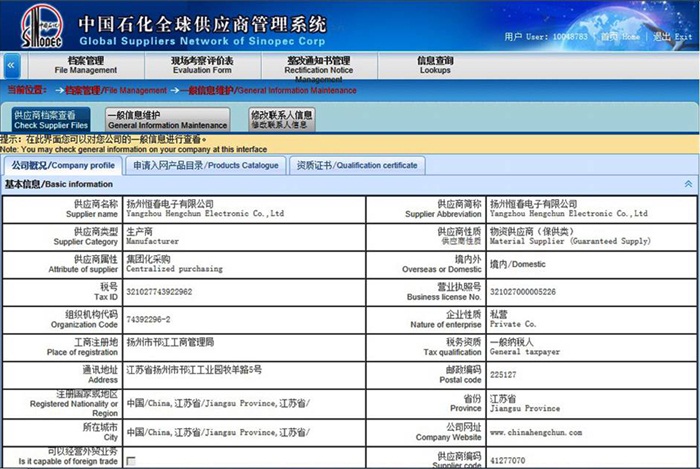Screen dimensions: 700x469
Task: Switch to Company profile tab
Action: click(63, 166)
